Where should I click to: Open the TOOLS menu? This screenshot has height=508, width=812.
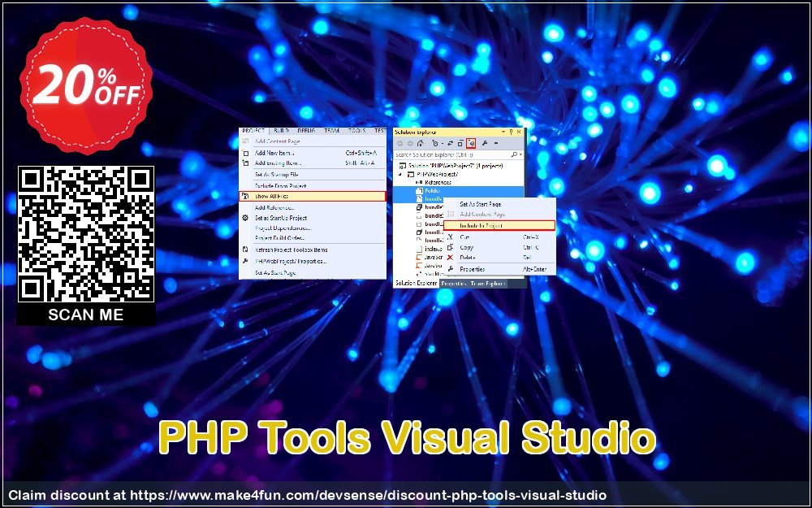tap(356, 131)
